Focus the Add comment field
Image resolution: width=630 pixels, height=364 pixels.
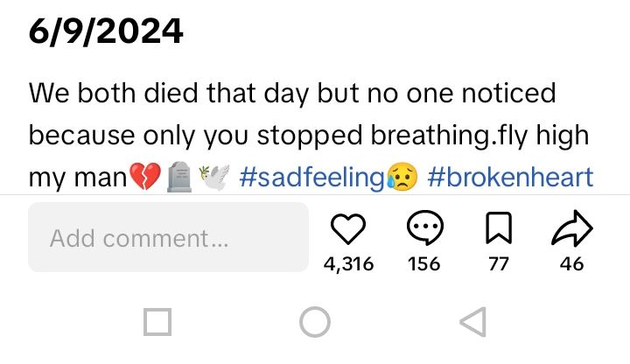(168, 237)
